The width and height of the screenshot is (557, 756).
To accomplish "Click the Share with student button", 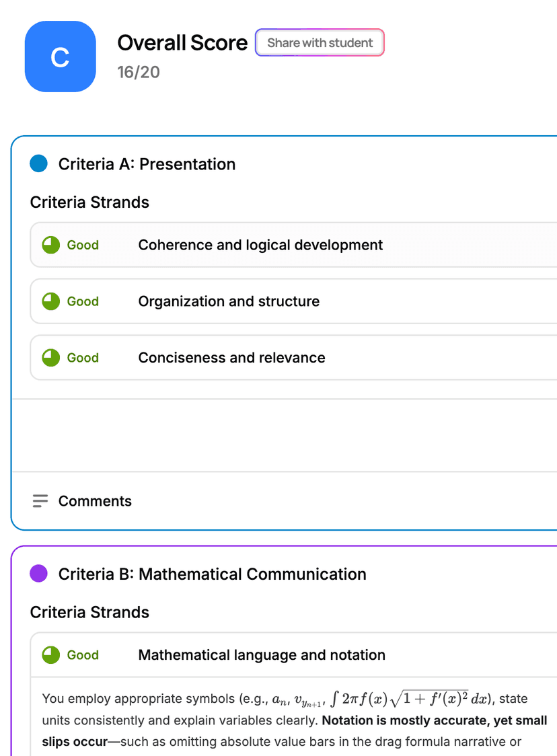I will [x=320, y=42].
